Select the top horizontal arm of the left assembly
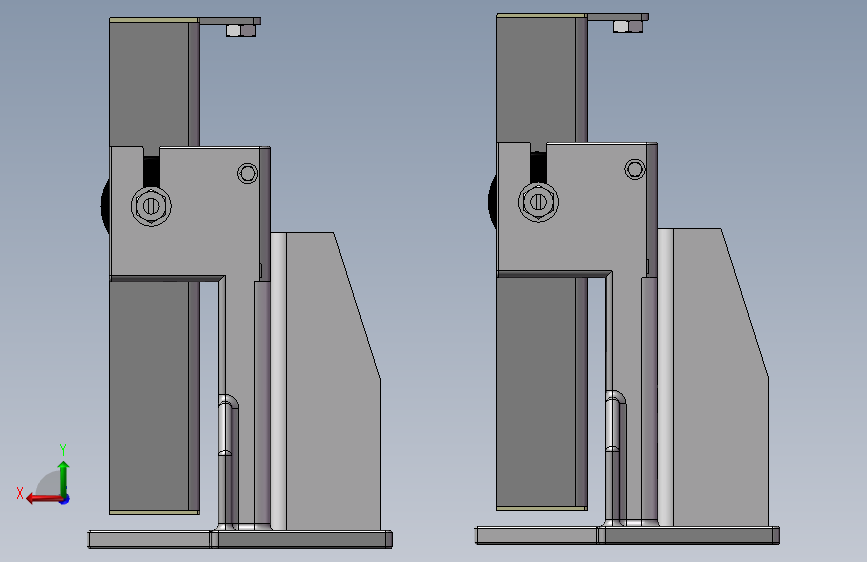867x562 pixels. pyautogui.click(x=229, y=20)
